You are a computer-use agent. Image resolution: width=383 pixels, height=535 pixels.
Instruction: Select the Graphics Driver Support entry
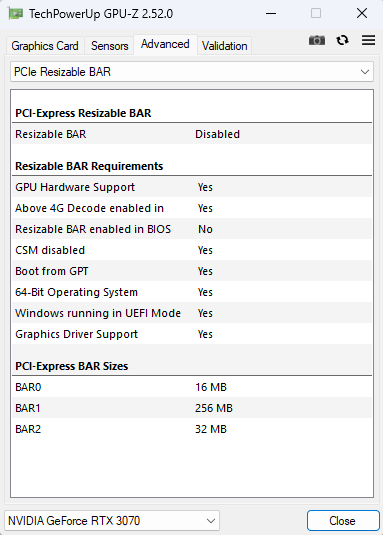[x=192, y=334]
